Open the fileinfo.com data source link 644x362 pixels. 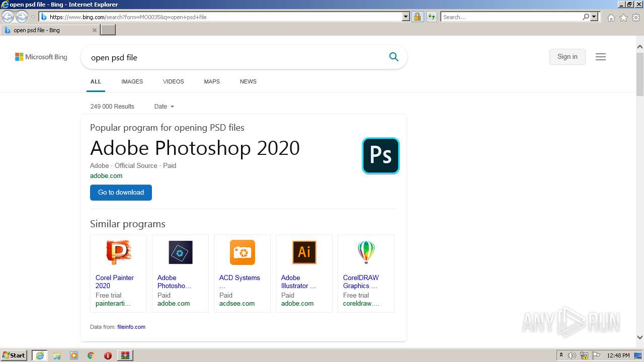pos(131,327)
